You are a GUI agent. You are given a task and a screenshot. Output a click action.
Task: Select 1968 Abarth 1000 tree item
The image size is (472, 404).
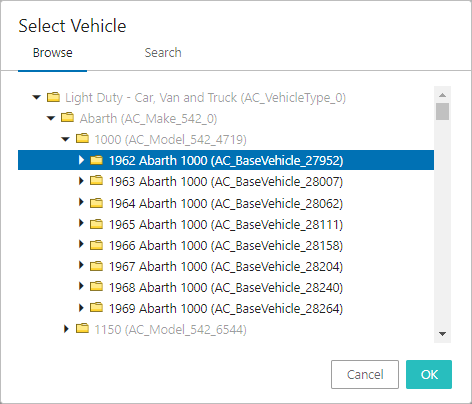[226, 287]
